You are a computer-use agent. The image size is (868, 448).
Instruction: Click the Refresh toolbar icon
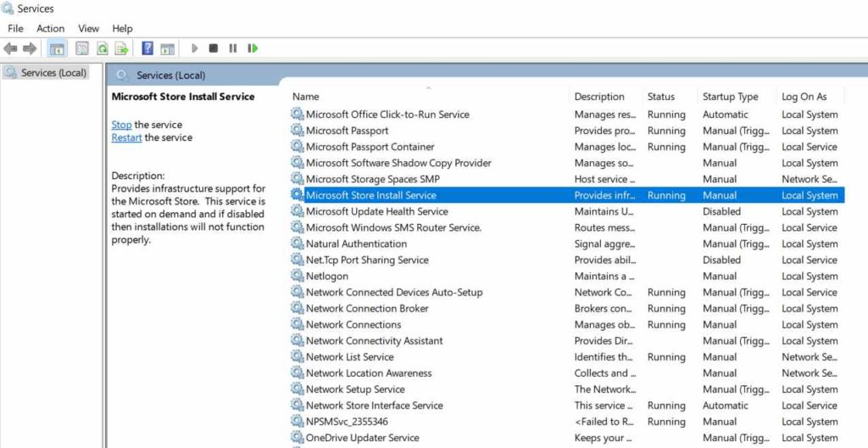click(103, 49)
